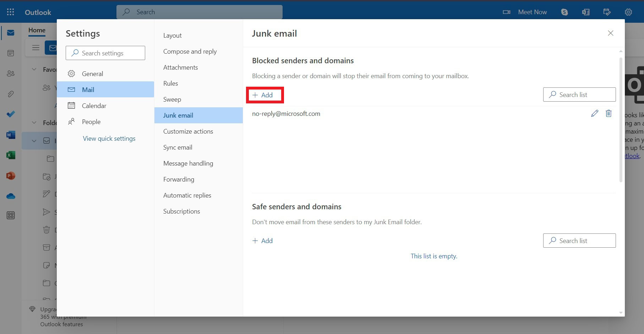Screen dimensions: 644x334
Task: Open the Calendar icon in the left rail
Action: tap(11, 53)
